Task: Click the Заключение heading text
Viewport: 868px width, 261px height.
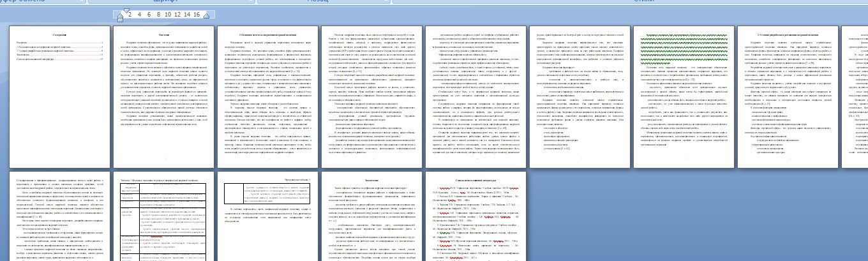Action: tap(370, 181)
